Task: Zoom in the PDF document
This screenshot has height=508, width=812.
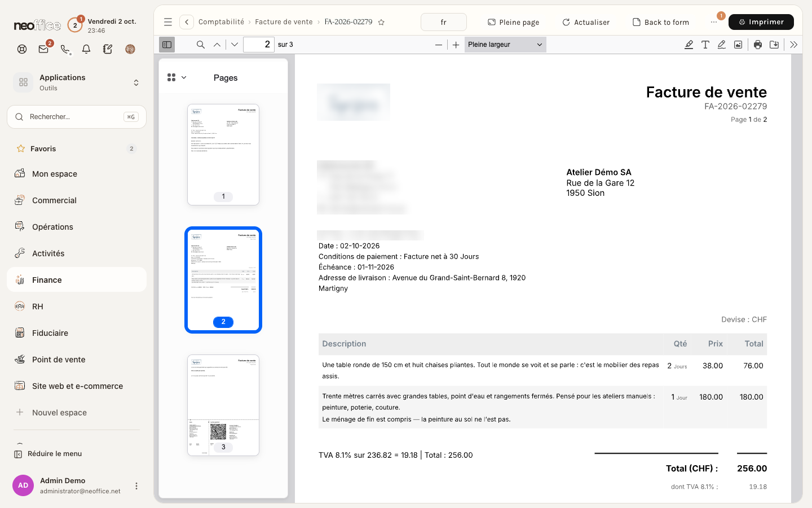Action: 456,45
